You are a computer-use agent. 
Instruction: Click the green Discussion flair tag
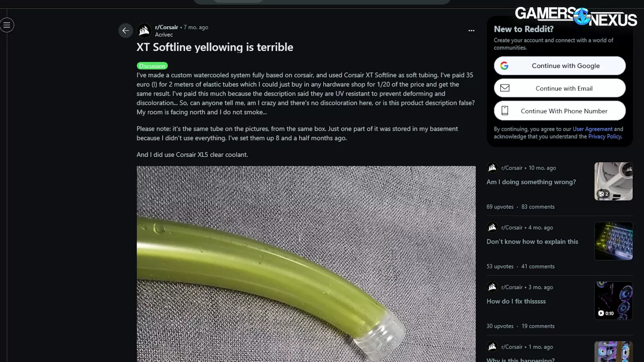coord(152,66)
